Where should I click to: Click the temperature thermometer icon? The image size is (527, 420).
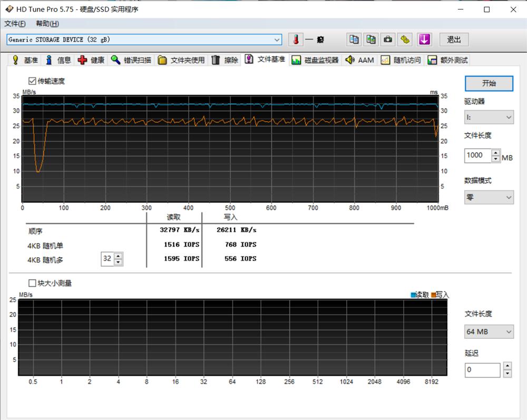click(x=296, y=40)
